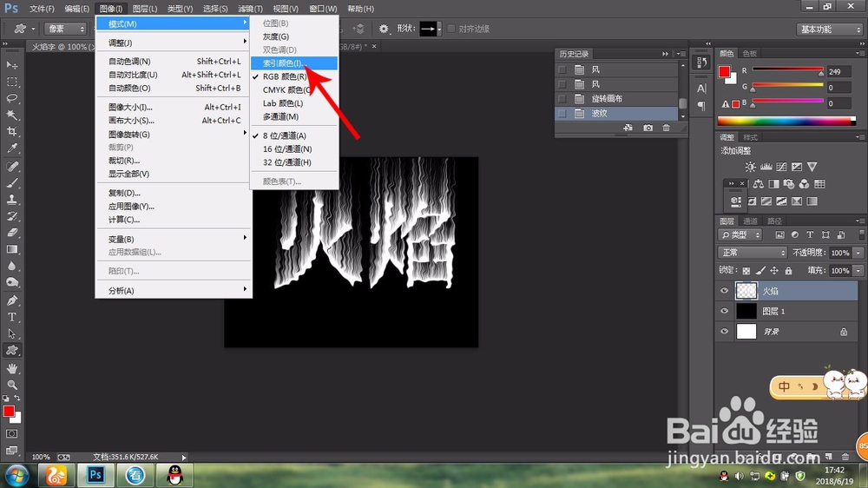Open the layer blend mode 正常 dropdown
Image resolution: width=868 pixels, height=488 pixels.
[753, 253]
